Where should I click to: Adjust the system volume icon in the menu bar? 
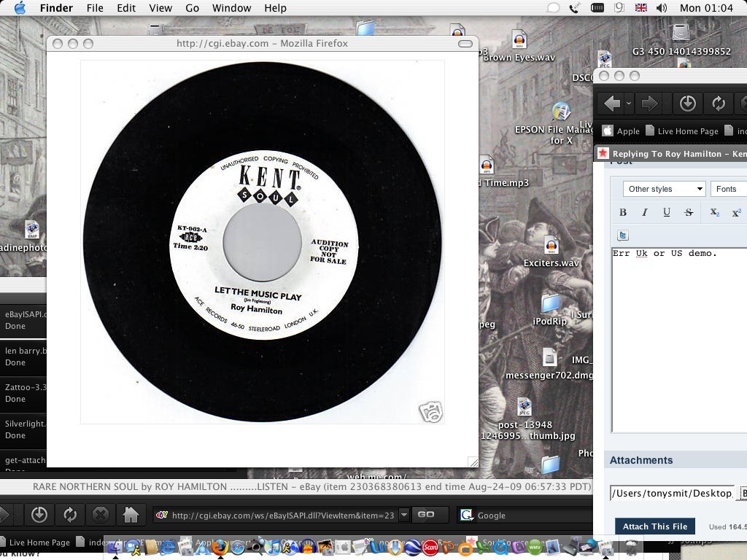point(661,8)
